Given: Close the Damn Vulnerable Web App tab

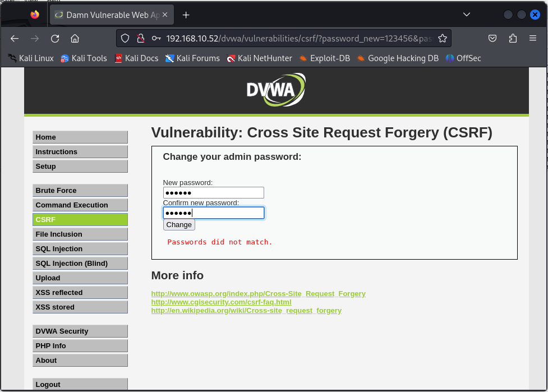Looking at the screenshot, I should pyautogui.click(x=165, y=15).
